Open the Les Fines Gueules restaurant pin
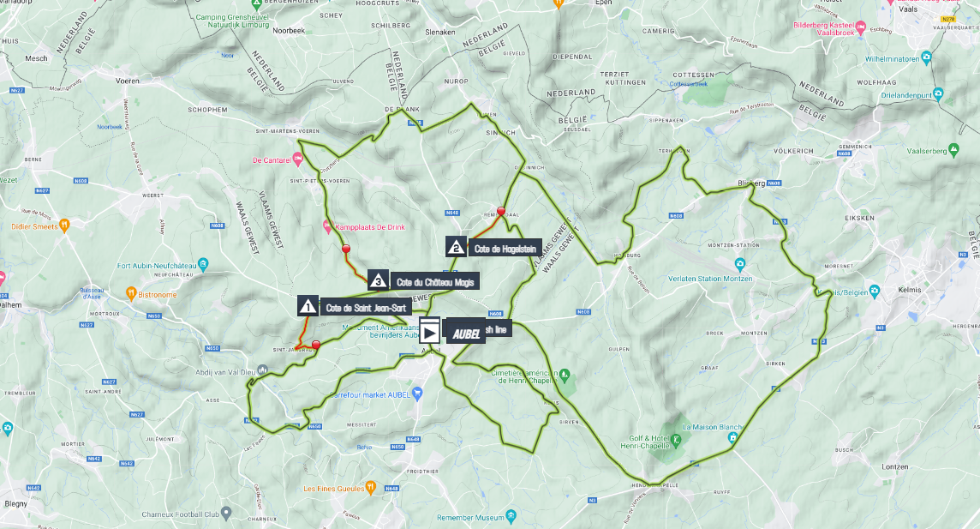 pyautogui.click(x=370, y=486)
